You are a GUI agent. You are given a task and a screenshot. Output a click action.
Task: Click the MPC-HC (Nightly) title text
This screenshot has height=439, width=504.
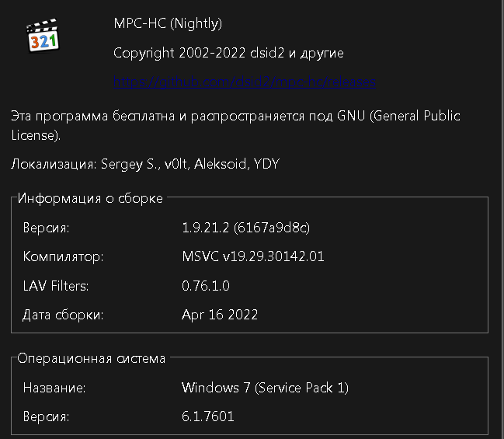pyautogui.click(x=168, y=23)
